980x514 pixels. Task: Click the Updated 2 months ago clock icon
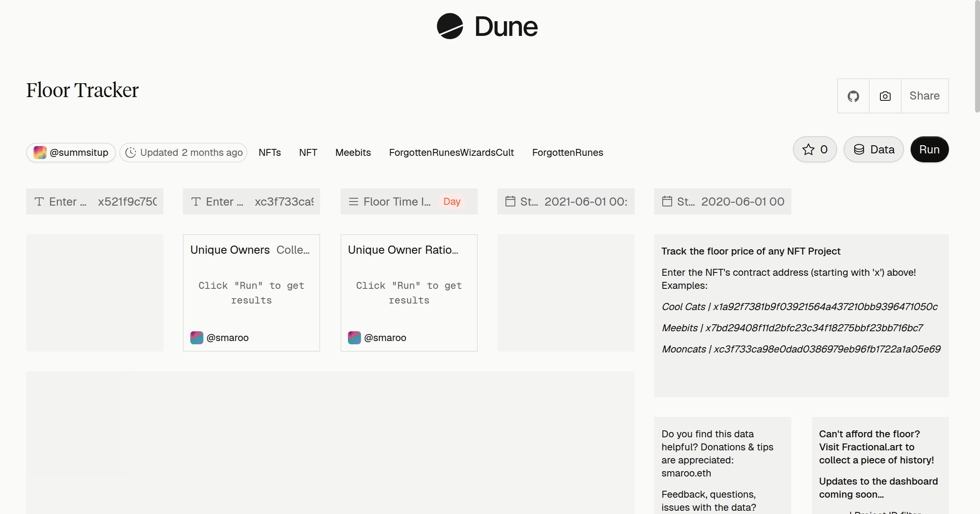130,153
